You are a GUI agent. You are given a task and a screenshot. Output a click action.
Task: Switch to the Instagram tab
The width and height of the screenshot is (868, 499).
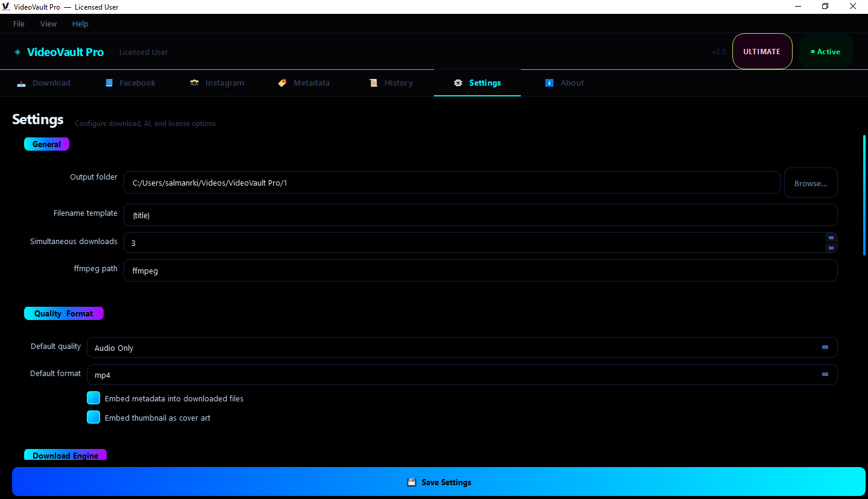pos(216,83)
